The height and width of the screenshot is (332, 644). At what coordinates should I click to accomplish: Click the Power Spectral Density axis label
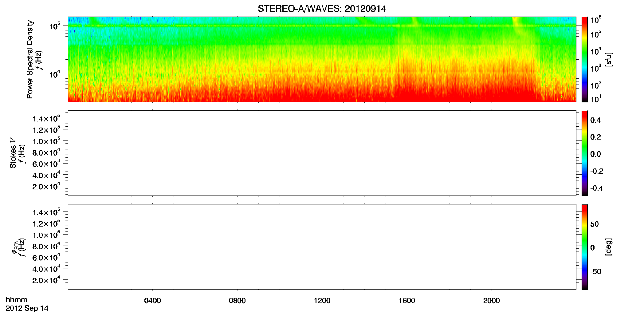(30, 59)
